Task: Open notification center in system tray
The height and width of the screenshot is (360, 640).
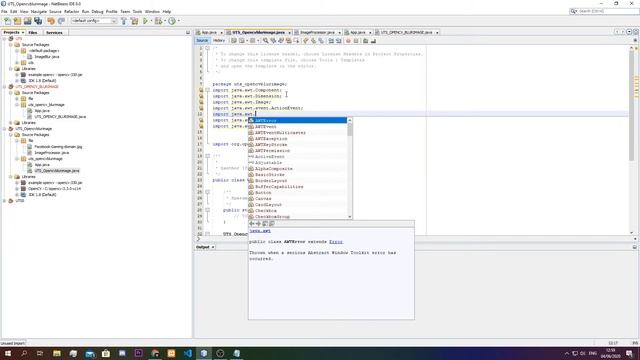Action: coord(629,353)
